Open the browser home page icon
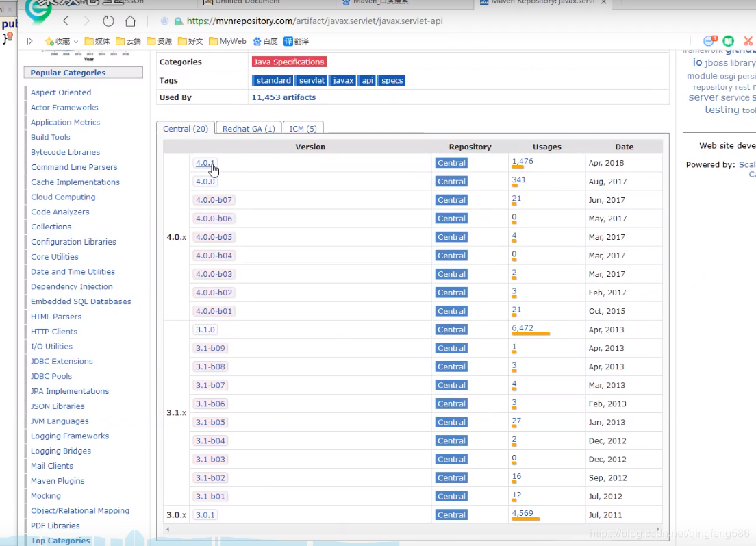This screenshot has width=756, height=546. [x=130, y=21]
